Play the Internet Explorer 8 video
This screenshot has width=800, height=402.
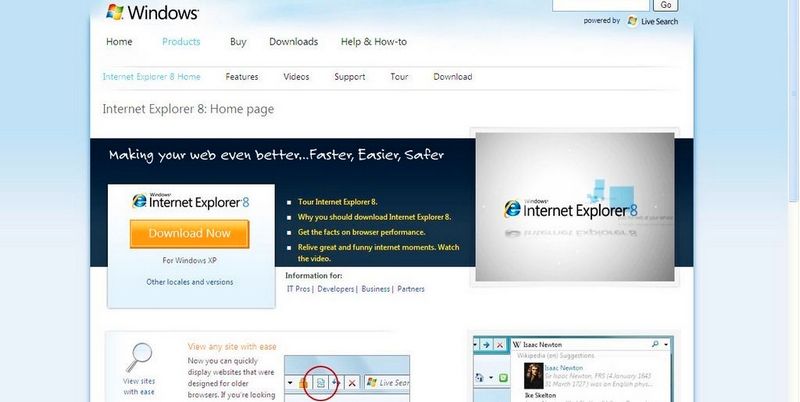(x=575, y=207)
